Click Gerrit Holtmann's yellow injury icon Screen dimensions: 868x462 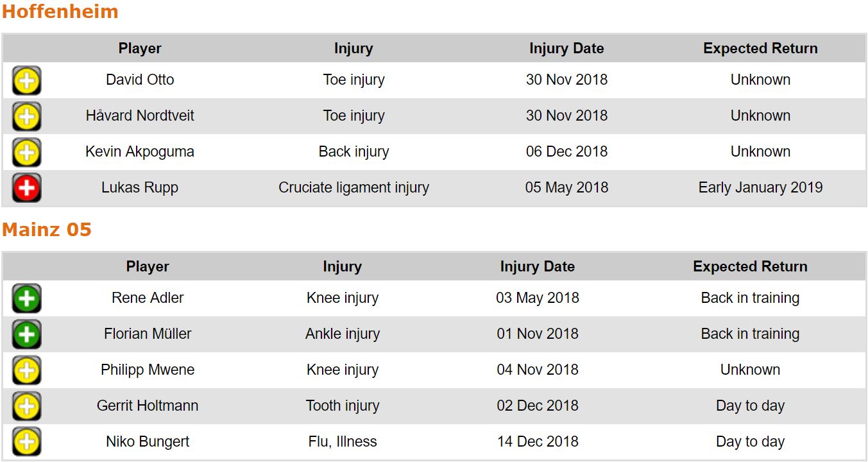[x=26, y=406]
